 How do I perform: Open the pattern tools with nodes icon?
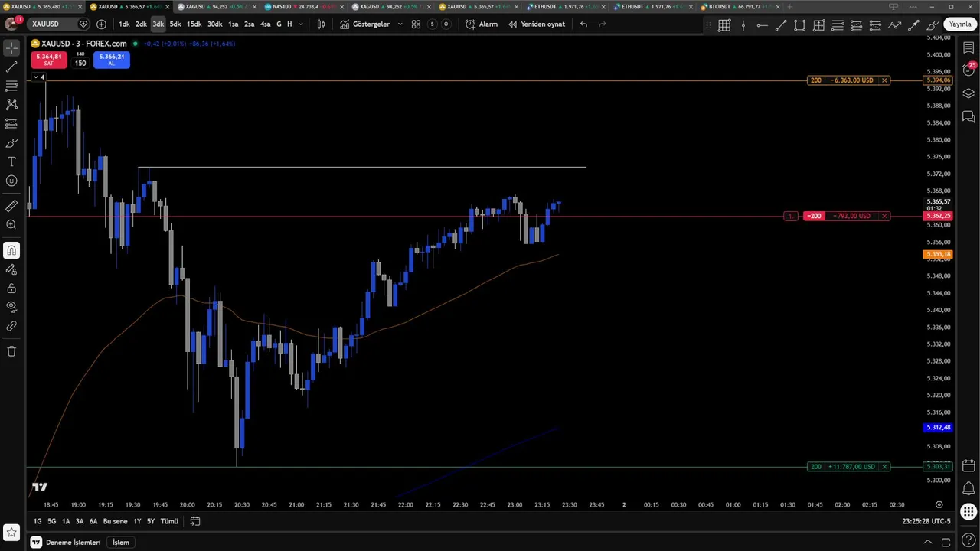click(11, 104)
